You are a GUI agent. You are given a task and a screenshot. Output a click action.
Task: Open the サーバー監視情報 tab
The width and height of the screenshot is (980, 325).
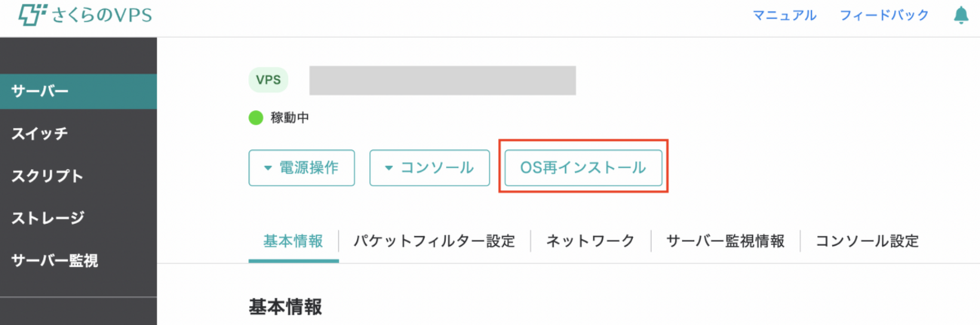725,242
